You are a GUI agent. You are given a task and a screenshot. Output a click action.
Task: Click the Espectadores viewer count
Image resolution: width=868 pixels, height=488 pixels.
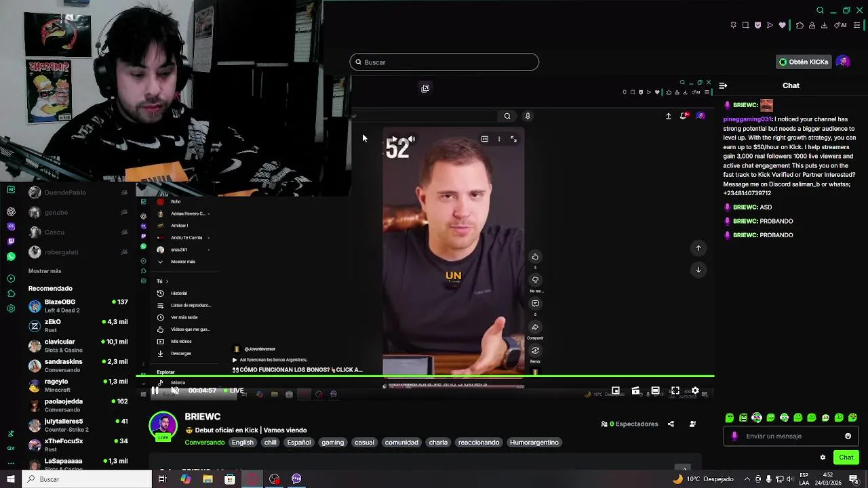(x=629, y=424)
